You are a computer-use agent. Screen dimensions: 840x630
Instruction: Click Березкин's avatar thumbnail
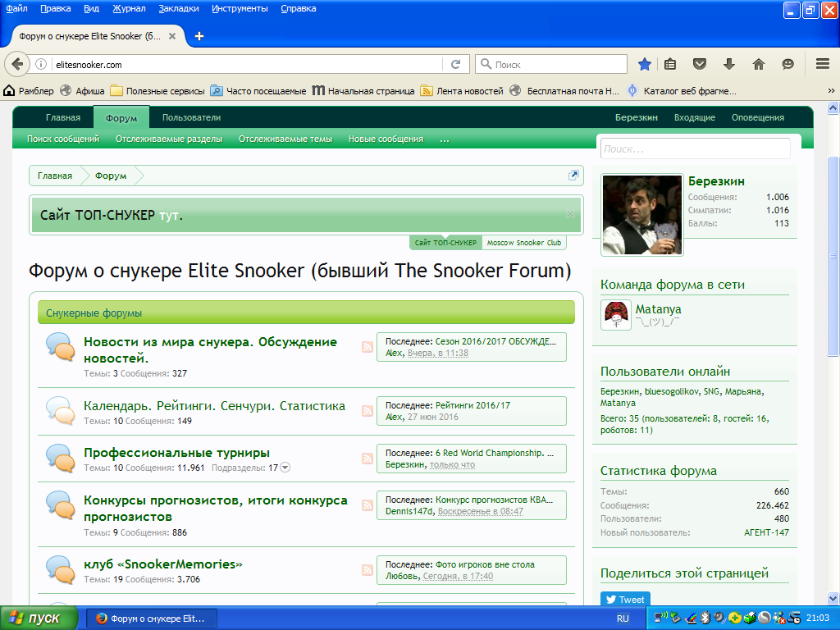point(641,214)
